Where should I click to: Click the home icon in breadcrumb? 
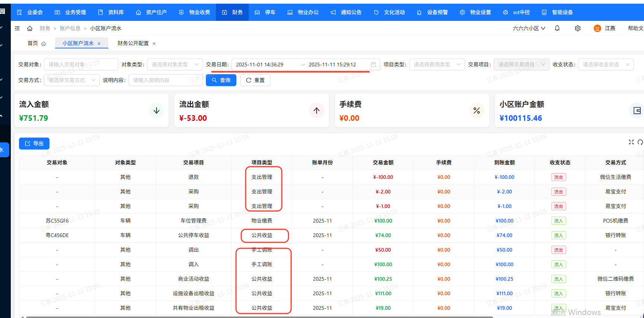(30, 28)
